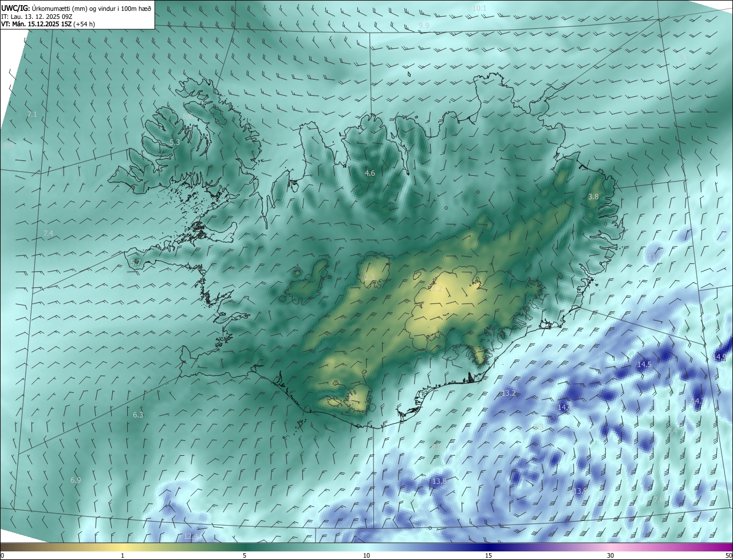Click the 3.8 value in east Iceland

click(x=593, y=196)
